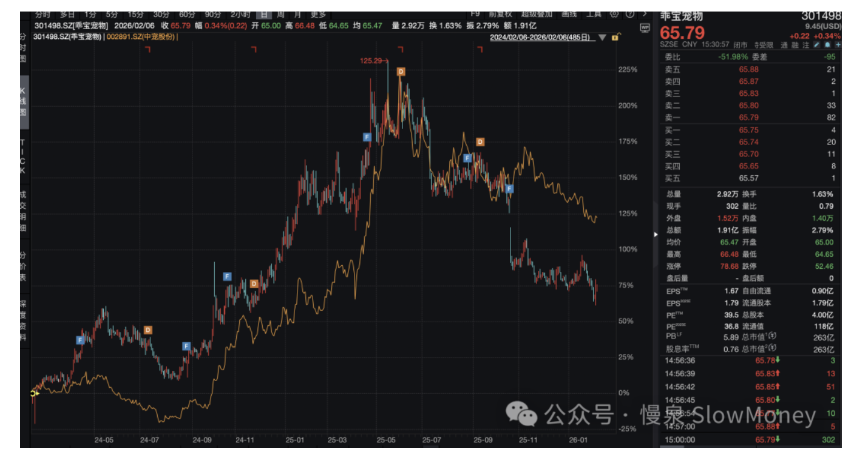Toggle the chart date range lock icon
Image resolution: width=868 pixels, height=460 pixels.
(615, 37)
